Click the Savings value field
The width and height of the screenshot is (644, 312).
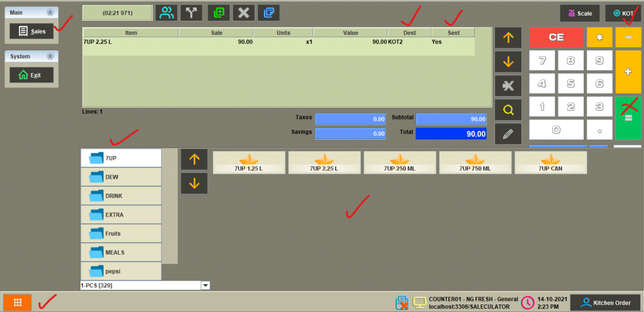point(350,134)
